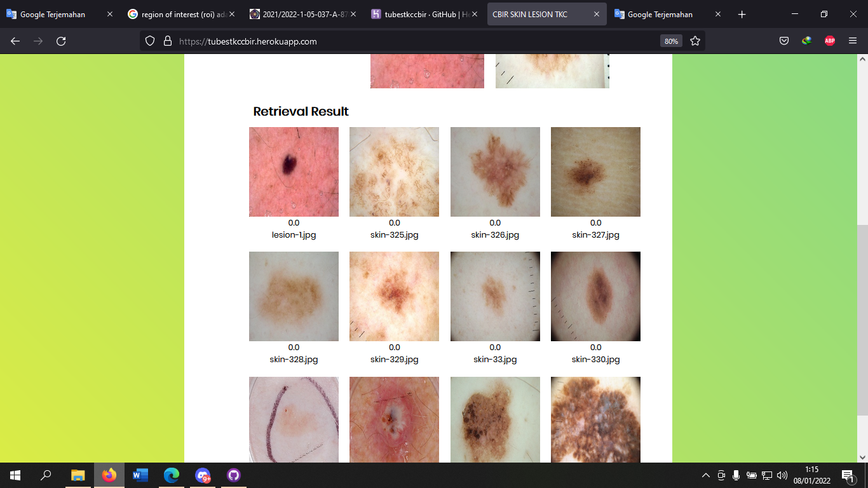Open the Adblock Plus extension popup
This screenshot has width=868, height=488.
830,40
